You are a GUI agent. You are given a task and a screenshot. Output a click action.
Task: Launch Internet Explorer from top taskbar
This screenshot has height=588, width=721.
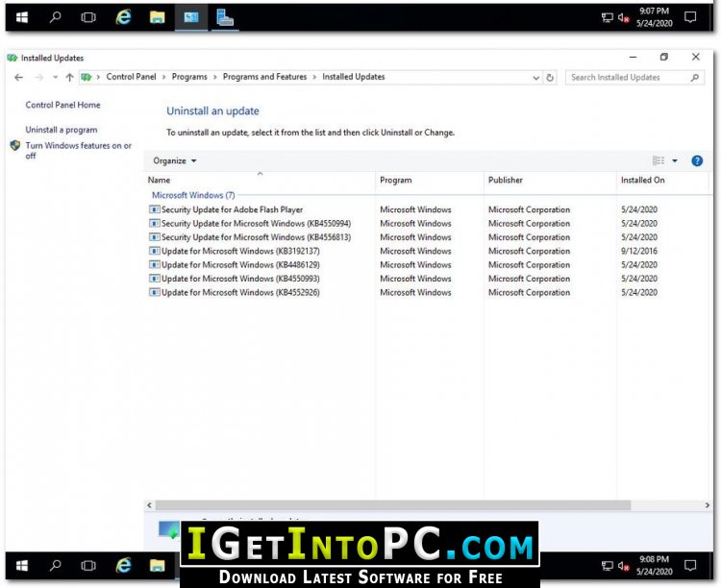pos(123,17)
